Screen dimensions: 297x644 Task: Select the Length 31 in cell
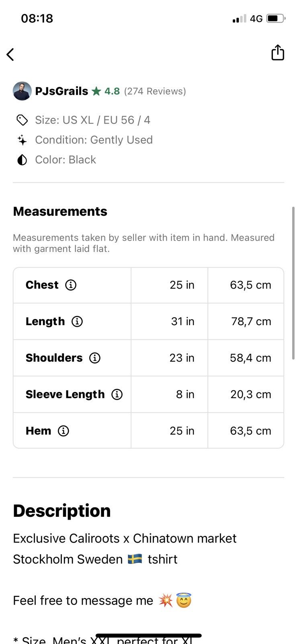(170, 322)
